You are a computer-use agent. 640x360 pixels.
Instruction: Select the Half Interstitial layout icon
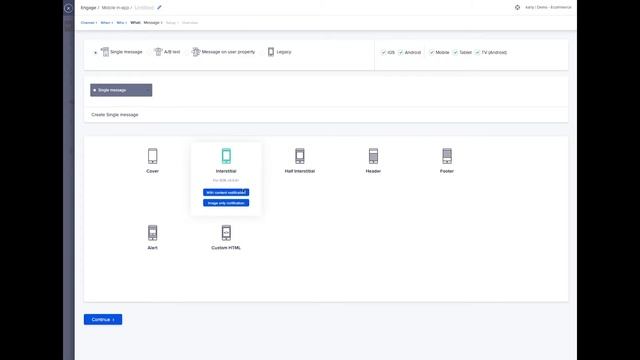point(300,156)
